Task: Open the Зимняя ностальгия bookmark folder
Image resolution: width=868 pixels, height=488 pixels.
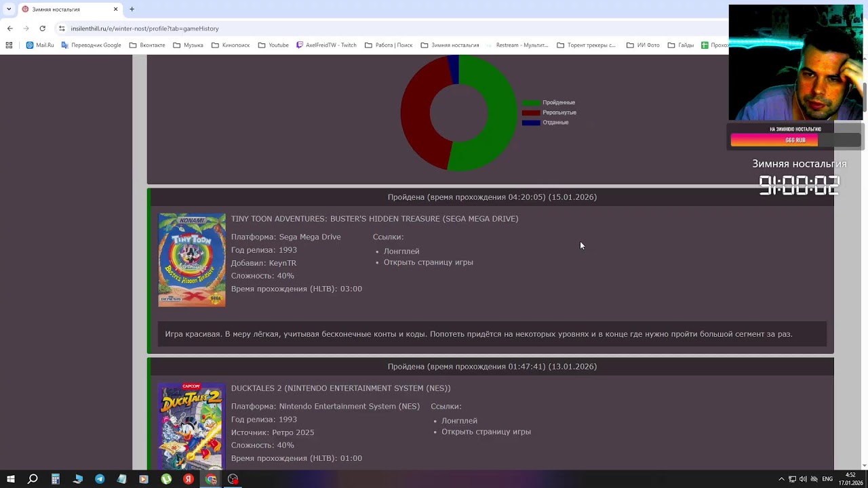Action: [x=450, y=45]
